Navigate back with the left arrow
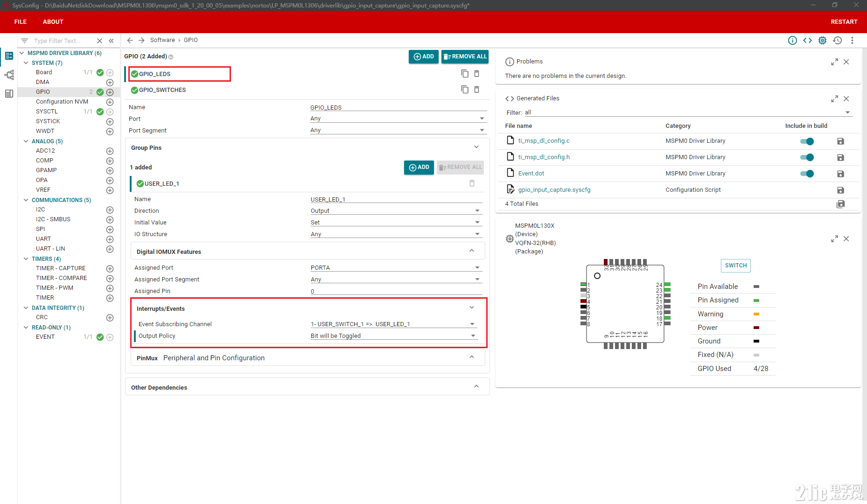The height and width of the screenshot is (504, 867). click(130, 40)
